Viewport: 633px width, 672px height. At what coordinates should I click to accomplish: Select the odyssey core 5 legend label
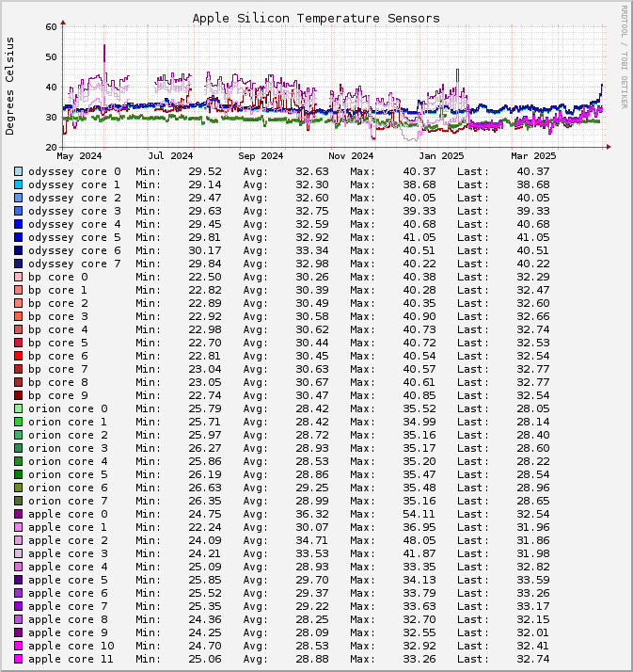74,237
